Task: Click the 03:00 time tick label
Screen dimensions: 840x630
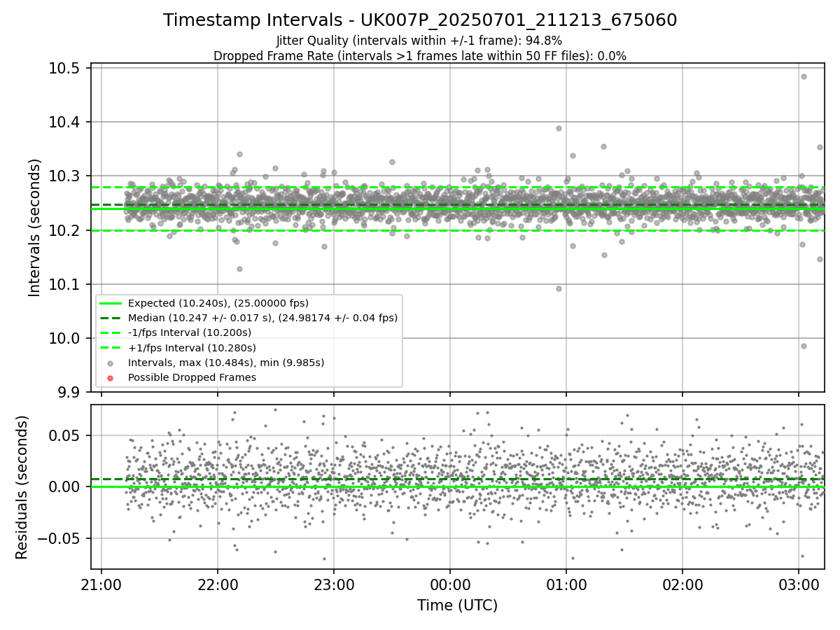Action: click(x=799, y=584)
